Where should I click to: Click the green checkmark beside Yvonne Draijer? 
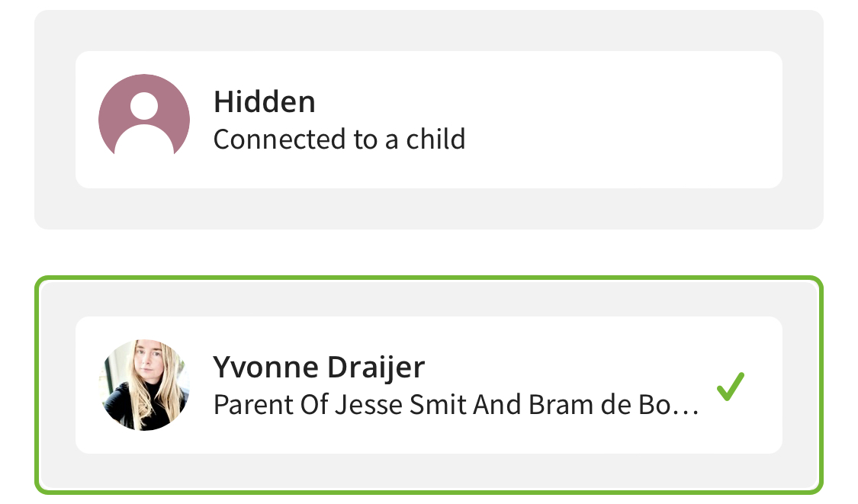731,387
